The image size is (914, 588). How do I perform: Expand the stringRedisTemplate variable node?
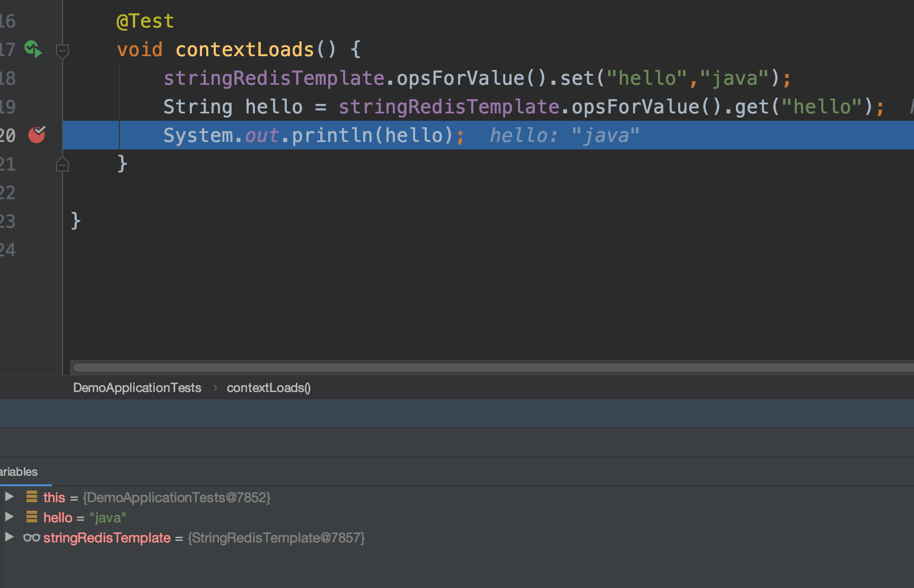pos(10,537)
